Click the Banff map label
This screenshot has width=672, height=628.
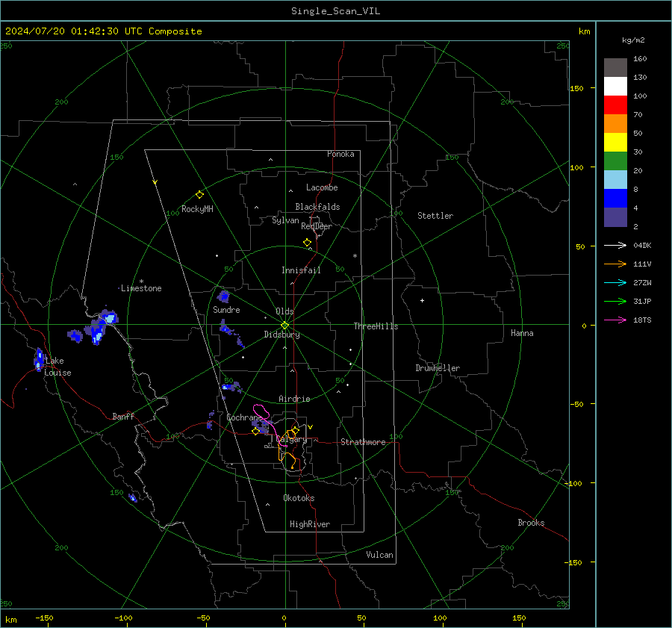tap(123, 416)
